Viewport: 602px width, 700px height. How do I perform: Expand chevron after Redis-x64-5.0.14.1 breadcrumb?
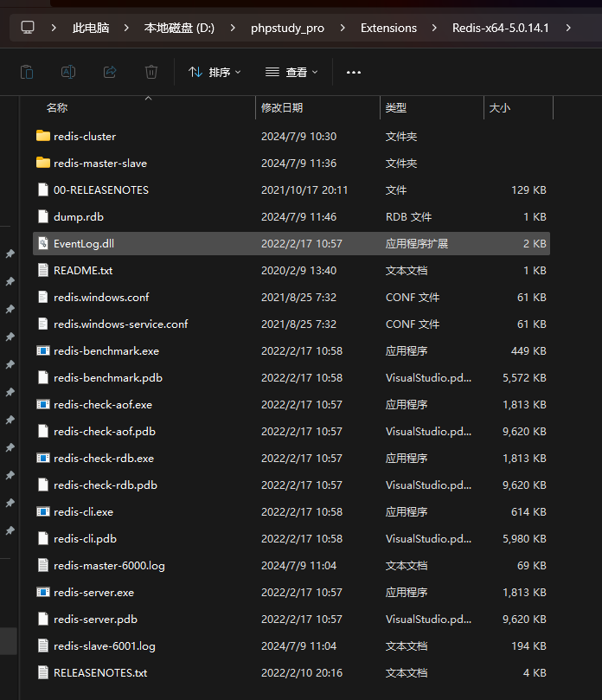pyautogui.click(x=568, y=28)
